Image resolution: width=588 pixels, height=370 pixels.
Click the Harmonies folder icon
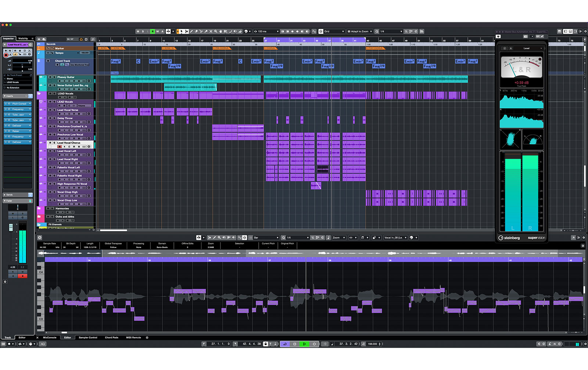tap(39, 208)
